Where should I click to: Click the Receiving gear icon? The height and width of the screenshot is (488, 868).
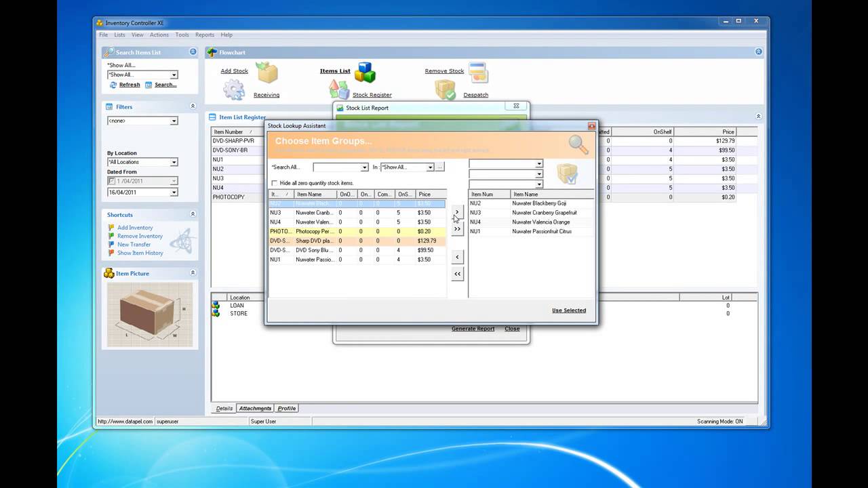pos(234,90)
